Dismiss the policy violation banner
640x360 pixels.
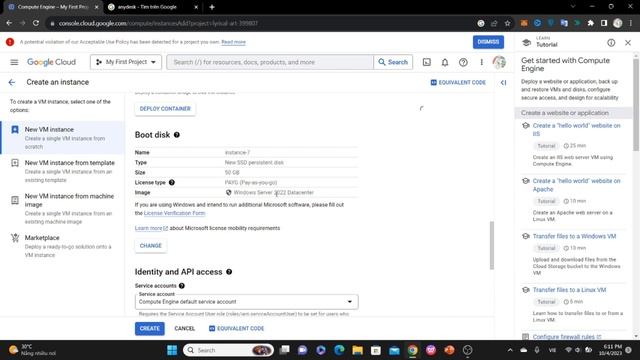click(x=488, y=42)
